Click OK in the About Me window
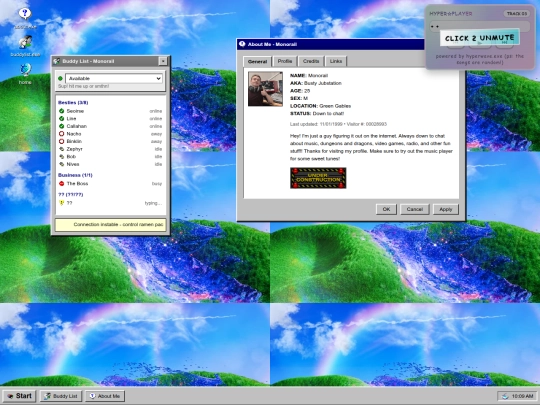Screen dimensions: 540x405 [386, 209]
